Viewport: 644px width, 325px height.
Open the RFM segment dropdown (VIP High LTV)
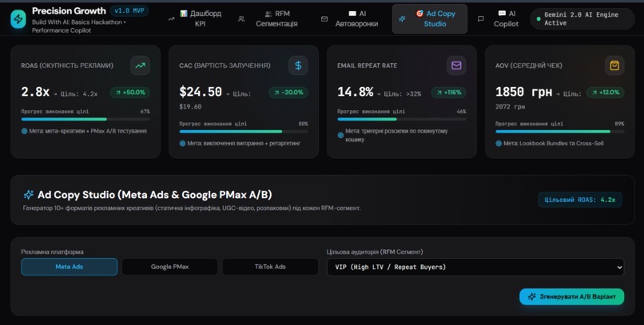pos(475,268)
